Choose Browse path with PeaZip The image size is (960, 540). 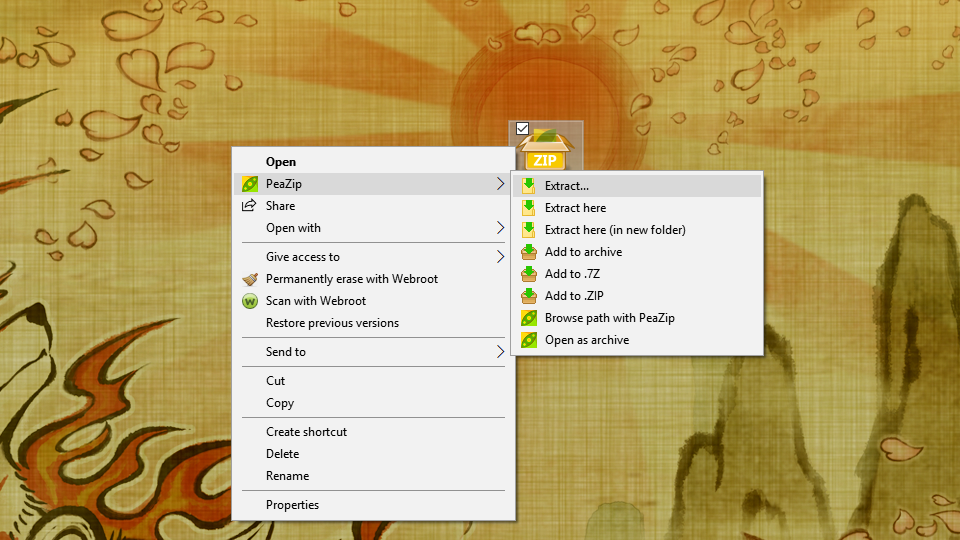[637, 318]
